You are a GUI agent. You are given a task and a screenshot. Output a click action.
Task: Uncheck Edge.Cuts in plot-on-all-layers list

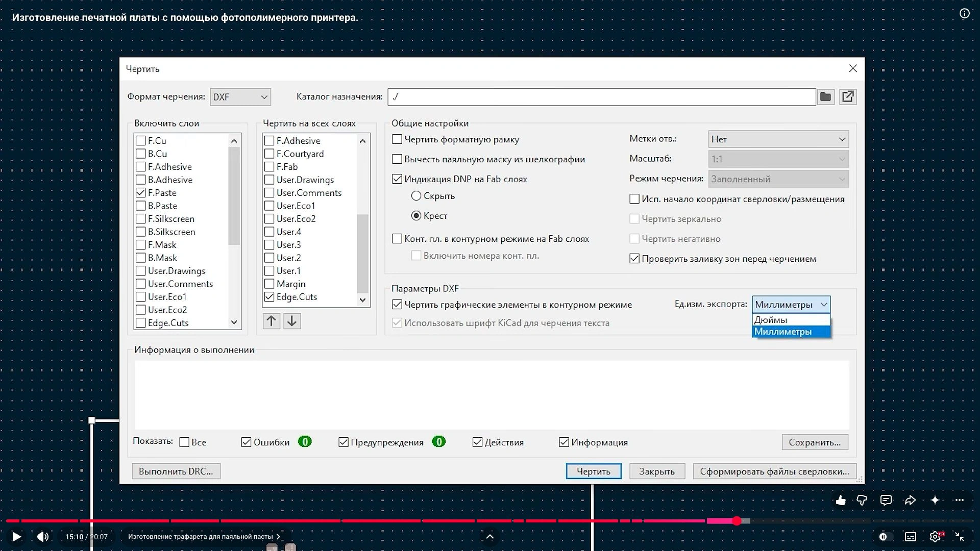269,297
